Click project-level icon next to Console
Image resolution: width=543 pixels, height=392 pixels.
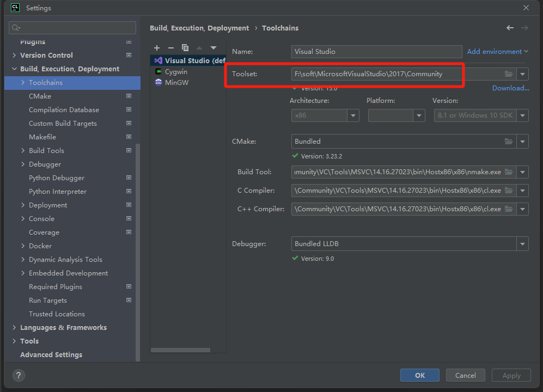point(129,218)
